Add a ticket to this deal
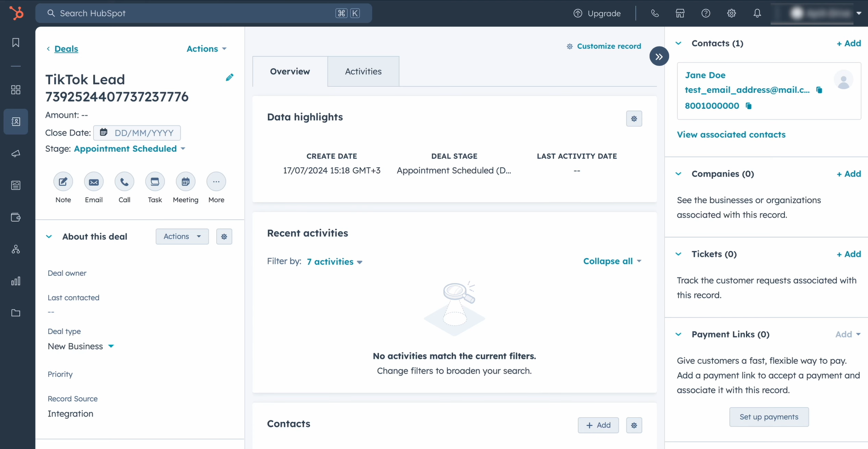 pos(849,254)
